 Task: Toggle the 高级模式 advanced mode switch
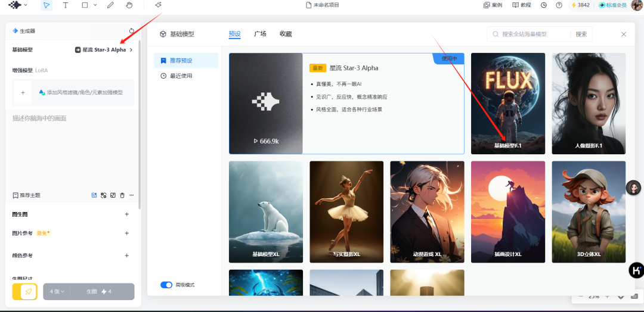click(x=166, y=285)
